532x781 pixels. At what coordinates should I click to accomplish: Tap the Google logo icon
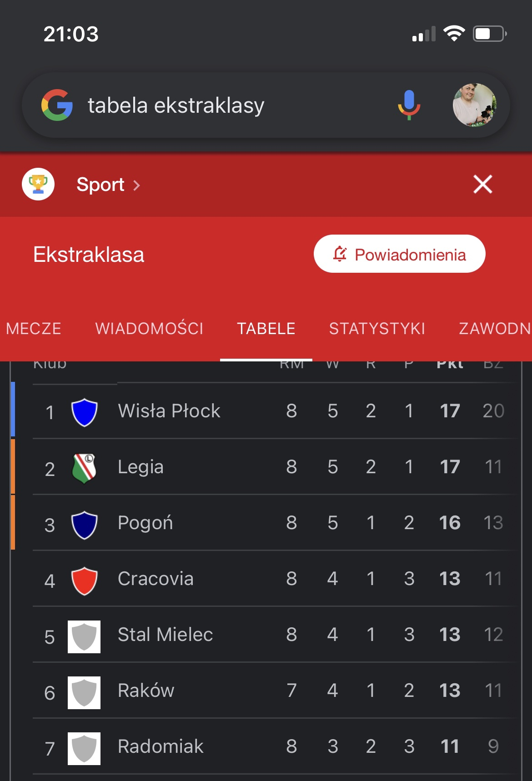[x=57, y=105]
